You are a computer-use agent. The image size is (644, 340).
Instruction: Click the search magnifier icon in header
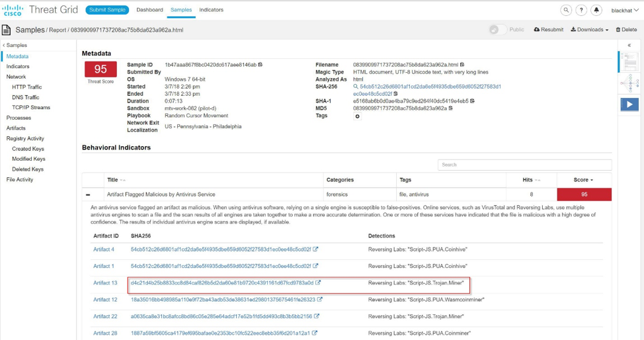(x=566, y=10)
